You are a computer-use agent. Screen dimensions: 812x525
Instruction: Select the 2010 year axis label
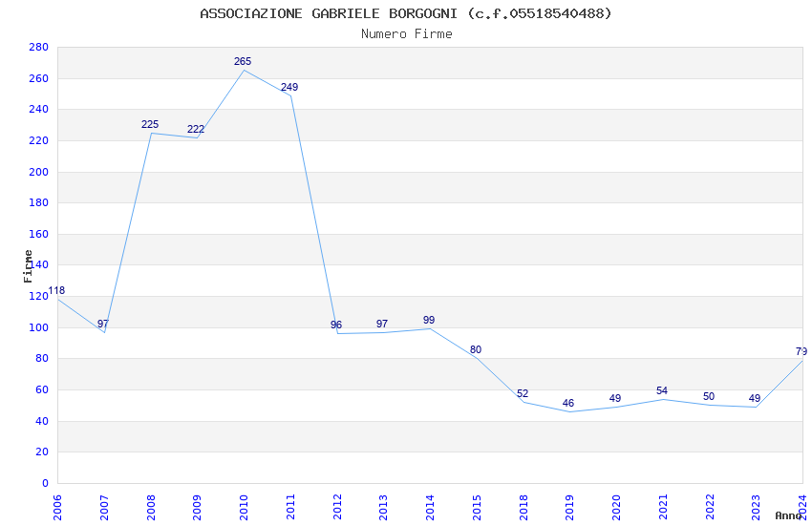[244, 508]
